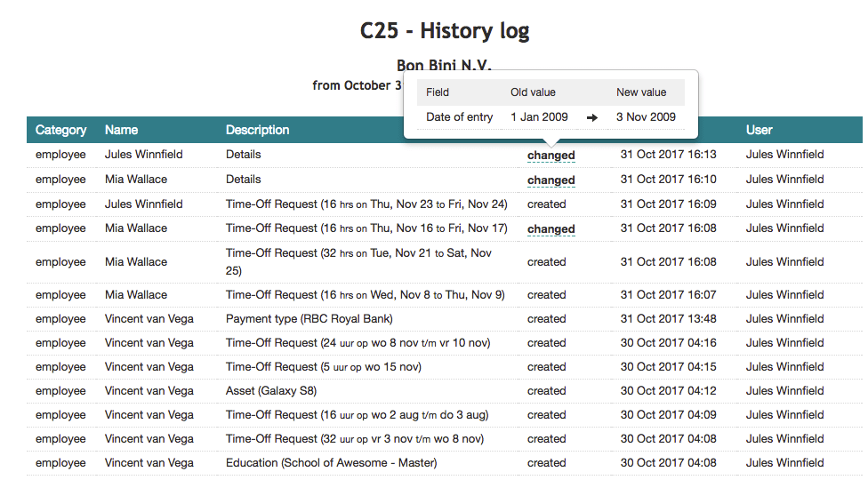Image resolution: width=868 pixels, height=480 pixels.
Task: Click the C25 - History log title
Action: pos(445,30)
